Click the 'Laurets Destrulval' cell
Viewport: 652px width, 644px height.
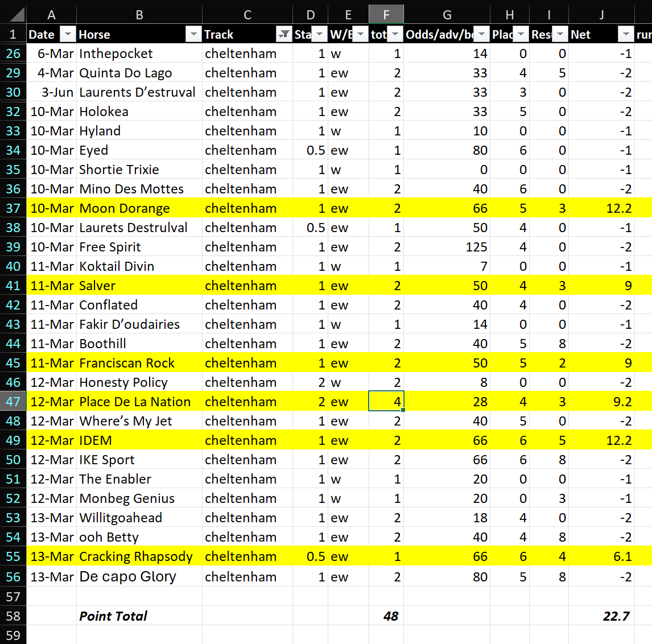(x=139, y=228)
